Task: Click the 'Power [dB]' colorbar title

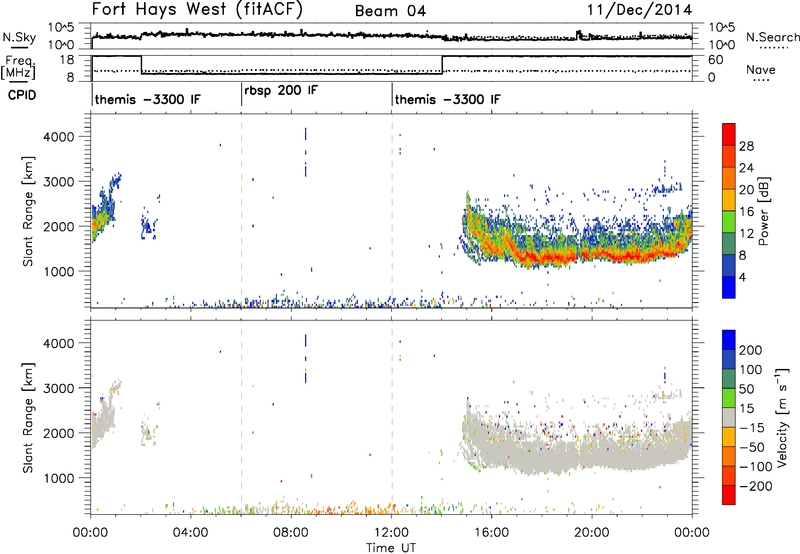Action: tap(764, 211)
